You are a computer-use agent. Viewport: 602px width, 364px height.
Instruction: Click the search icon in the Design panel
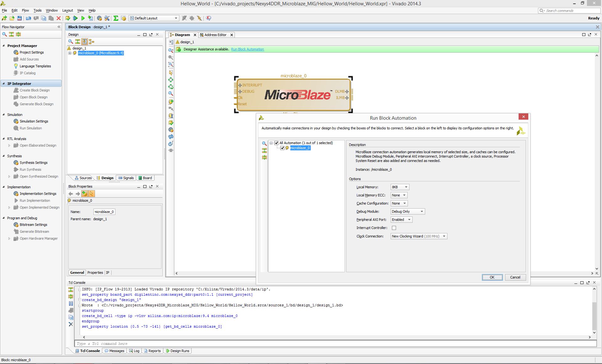71,41
